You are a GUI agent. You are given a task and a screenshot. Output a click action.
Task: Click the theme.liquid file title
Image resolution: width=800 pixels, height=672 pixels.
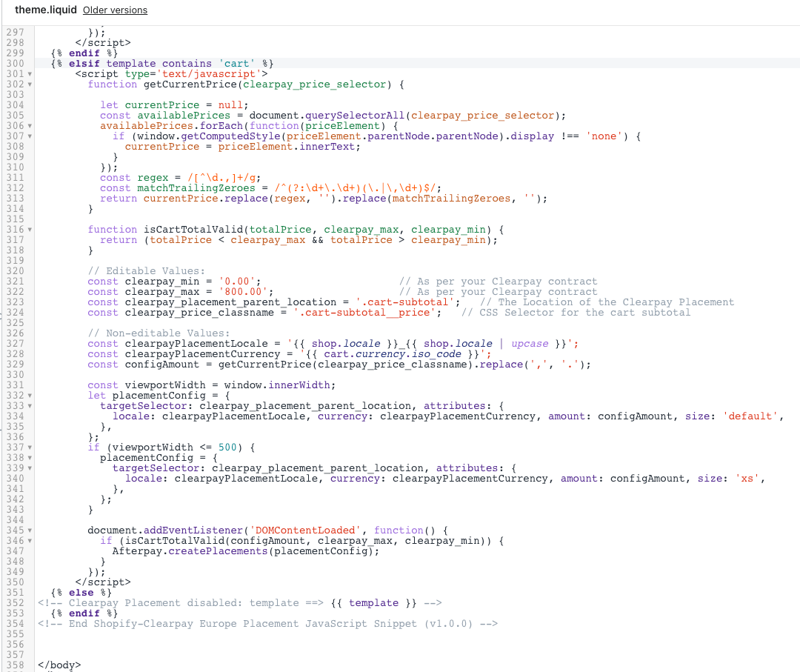pos(45,10)
